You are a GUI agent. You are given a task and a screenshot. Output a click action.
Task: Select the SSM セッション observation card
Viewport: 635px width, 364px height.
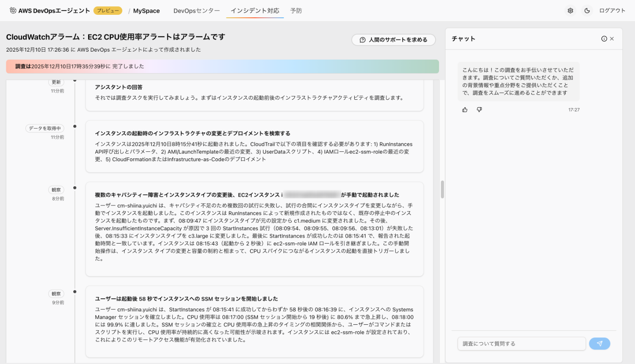coord(254,321)
